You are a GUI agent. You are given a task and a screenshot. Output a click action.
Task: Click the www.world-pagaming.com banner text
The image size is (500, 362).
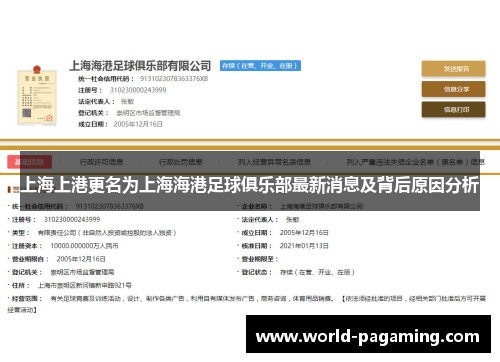tap(368, 336)
